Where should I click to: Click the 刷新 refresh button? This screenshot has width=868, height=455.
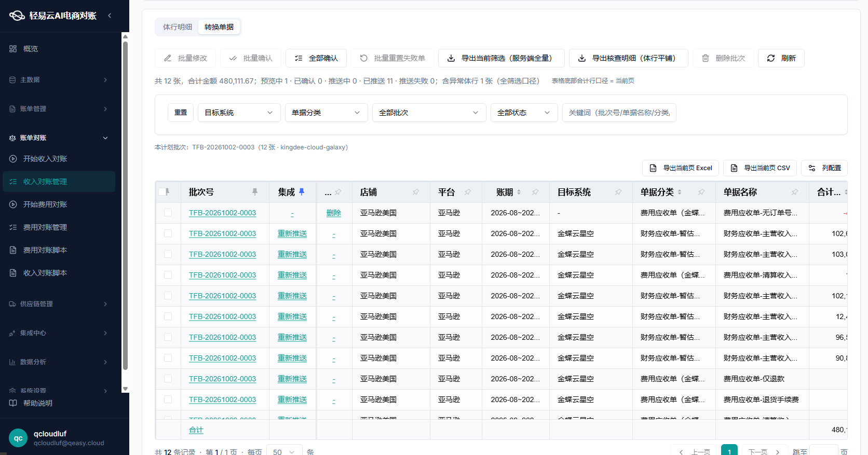click(x=781, y=58)
